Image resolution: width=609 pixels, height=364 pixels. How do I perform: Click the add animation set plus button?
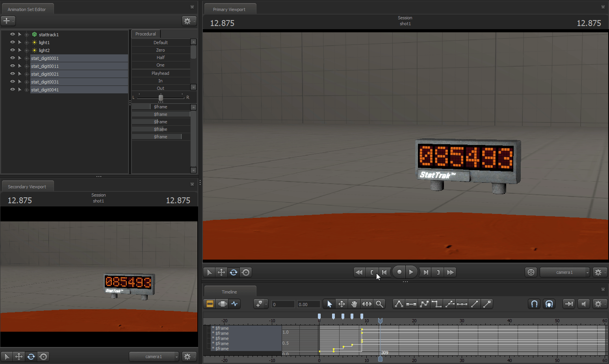tap(7, 20)
